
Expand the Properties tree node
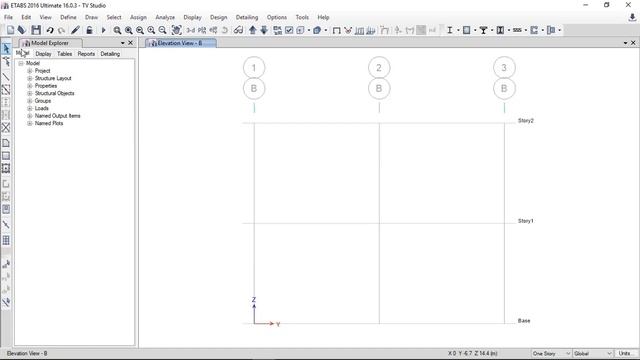(29, 86)
